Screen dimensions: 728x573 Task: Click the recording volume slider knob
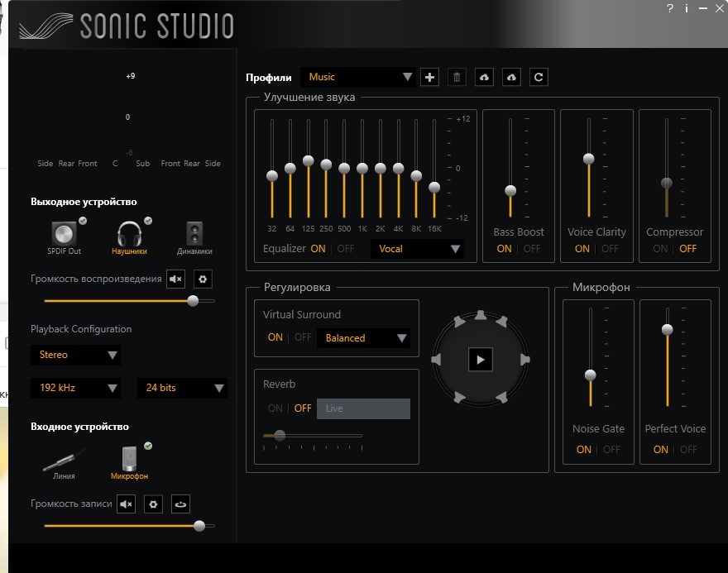(199, 526)
